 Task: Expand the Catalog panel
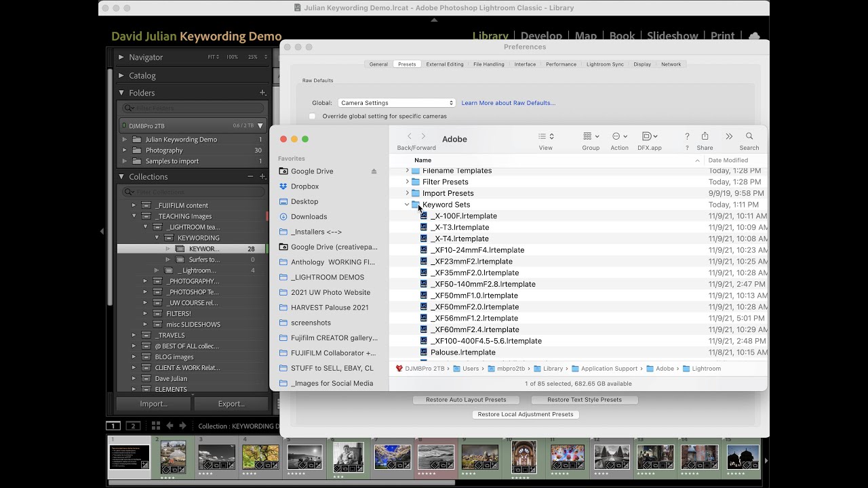pyautogui.click(x=121, y=76)
